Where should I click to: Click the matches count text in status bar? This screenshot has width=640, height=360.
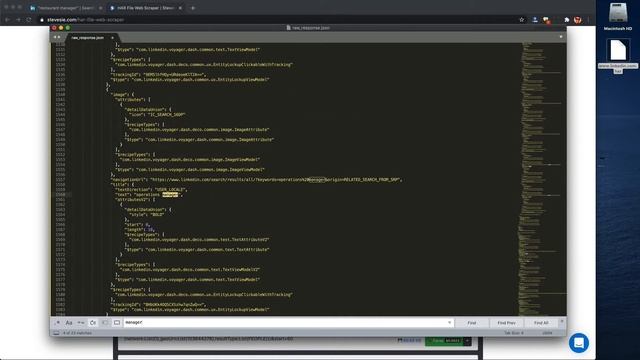tap(77, 333)
